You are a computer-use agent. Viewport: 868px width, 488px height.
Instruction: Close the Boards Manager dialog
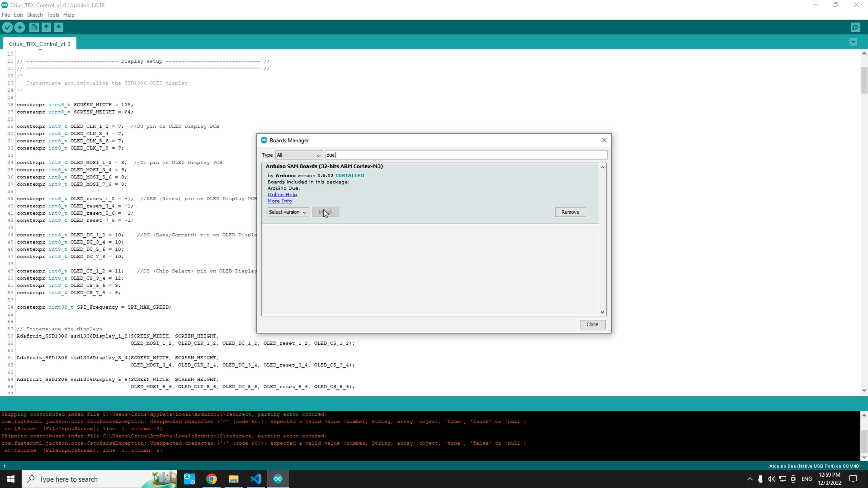click(x=592, y=324)
